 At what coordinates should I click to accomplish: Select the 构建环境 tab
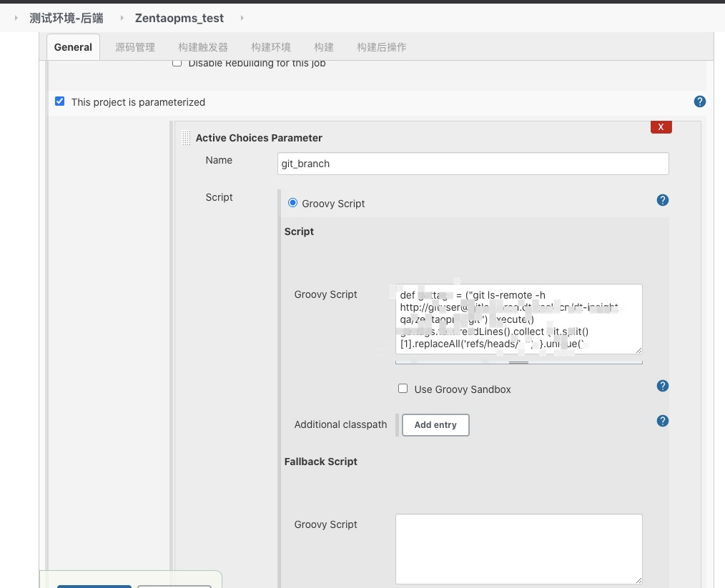pyautogui.click(x=271, y=47)
